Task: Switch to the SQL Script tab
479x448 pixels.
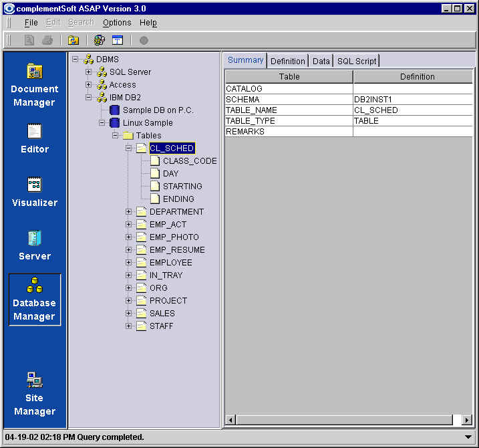Action: (357, 61)
